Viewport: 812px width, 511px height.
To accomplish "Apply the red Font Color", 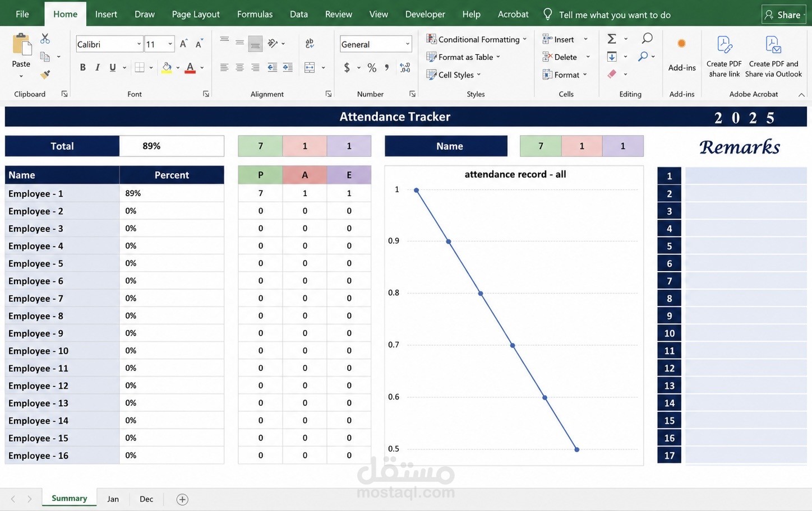I will (191, 68).
